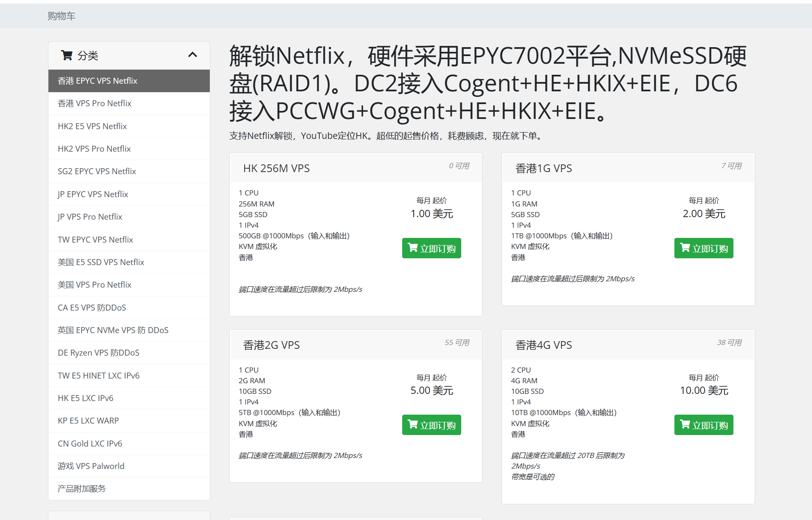Open the SG2 EPYC VPS Netflix category
Screen dimensions: 812x520
point(97,171)
